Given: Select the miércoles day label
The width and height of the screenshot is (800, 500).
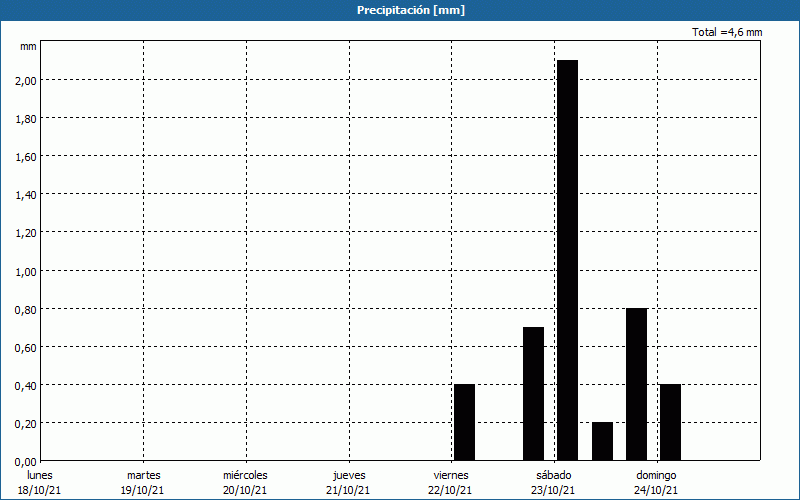Looking at the screenshot, I should click(x=245, y=475).
